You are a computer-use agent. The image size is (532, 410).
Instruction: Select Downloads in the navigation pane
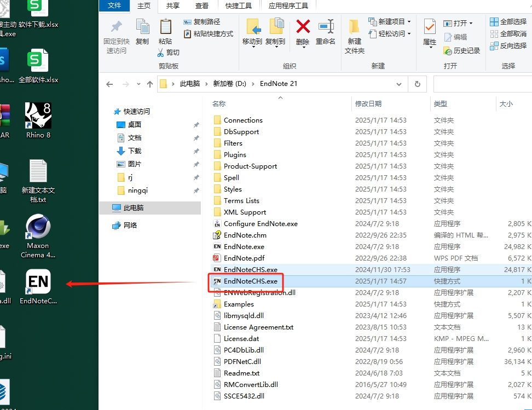(129, 151)
